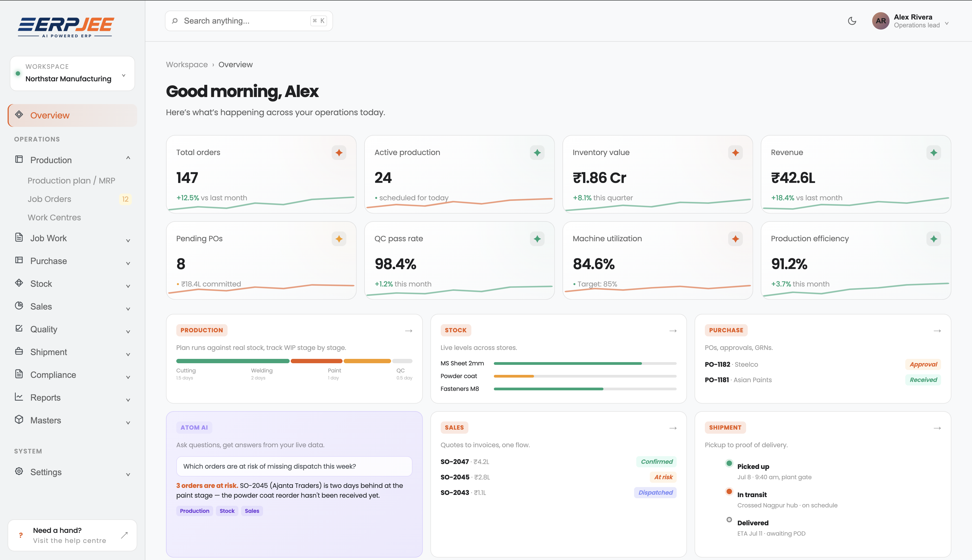Open the Shipment card arrow
This screenshot has width=972, height=560.
click(937, 428)
